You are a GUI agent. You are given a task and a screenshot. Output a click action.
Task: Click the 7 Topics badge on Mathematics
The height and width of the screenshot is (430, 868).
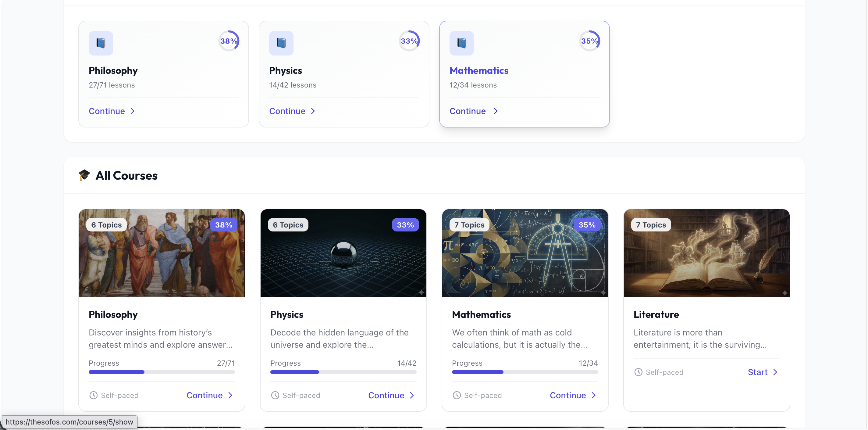click(469, 225)
